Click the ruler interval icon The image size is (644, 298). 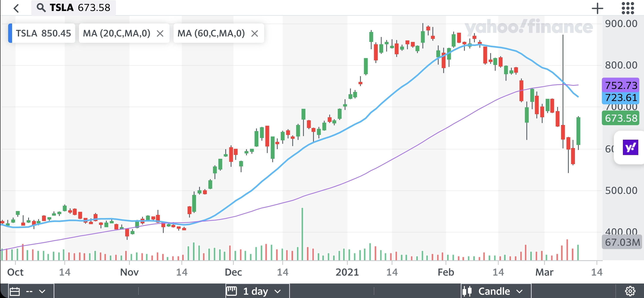coord(231,291)
